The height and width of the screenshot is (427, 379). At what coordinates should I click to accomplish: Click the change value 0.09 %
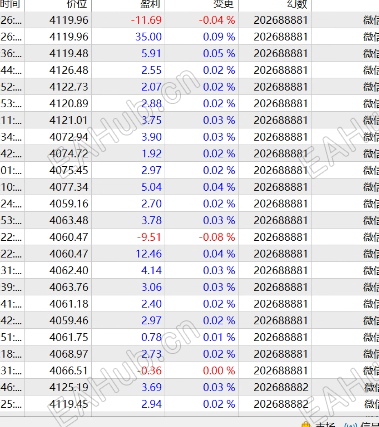pos(219,37)
